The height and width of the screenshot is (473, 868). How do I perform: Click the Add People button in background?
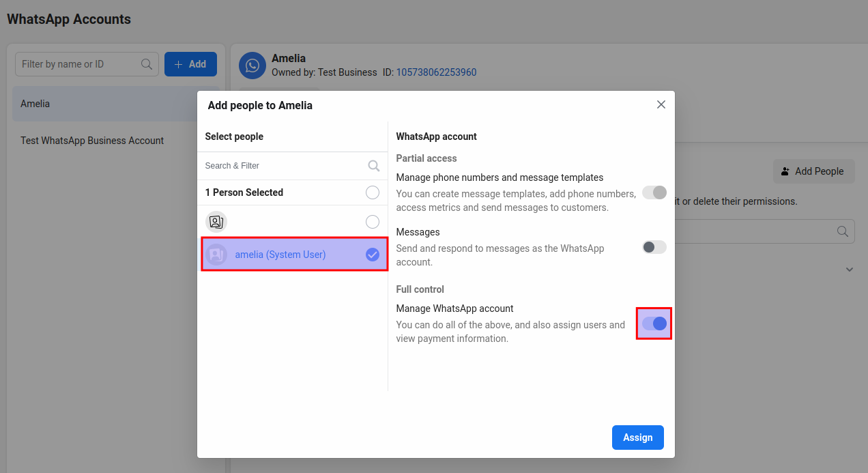(813, 171)
